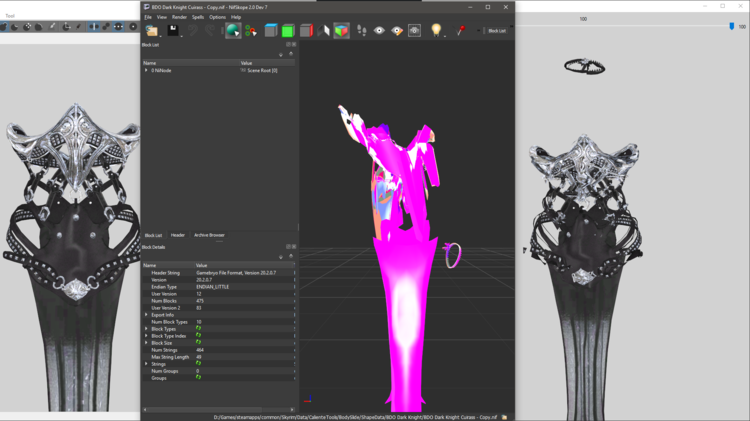Click the Block Types green refresh icon
The width and height of the screenshot is (750, 421).
coord(198,329)
